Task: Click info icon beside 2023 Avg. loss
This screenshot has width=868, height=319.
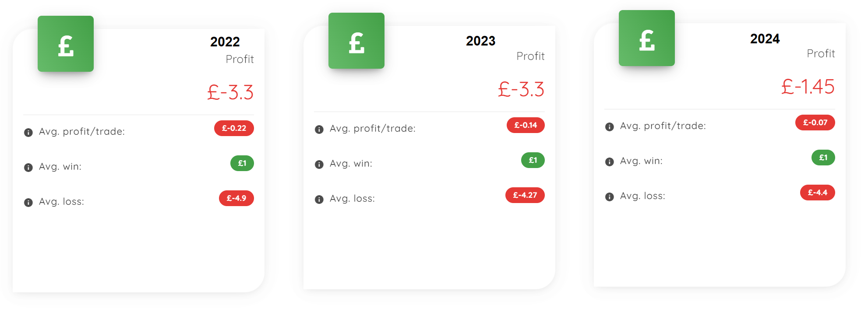Action: tap(319, 199)
